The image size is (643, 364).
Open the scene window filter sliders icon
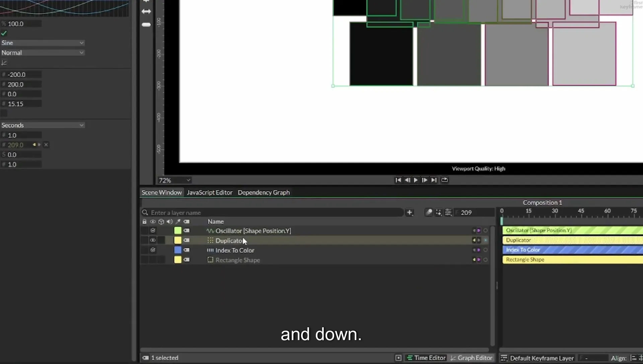tap(448, 212)
